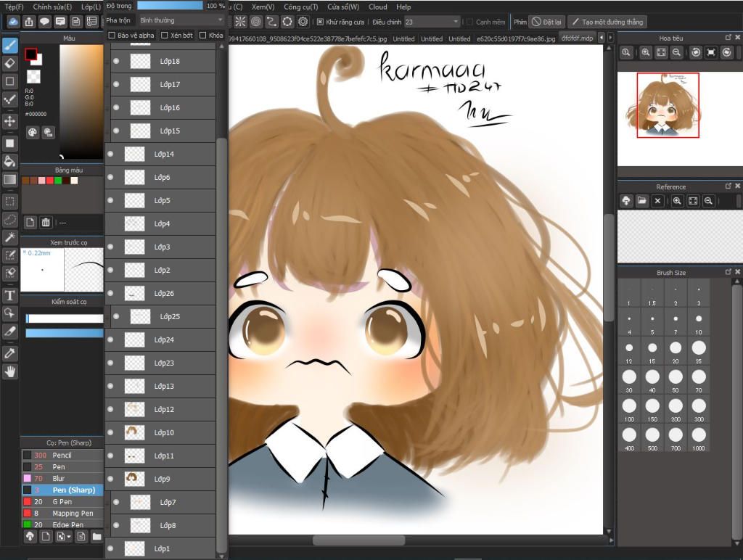Image resolution: width=743 pixels, height=560 pixels.
Task: Open the Công cụ(T) menu
Action: tap(301, 7)
